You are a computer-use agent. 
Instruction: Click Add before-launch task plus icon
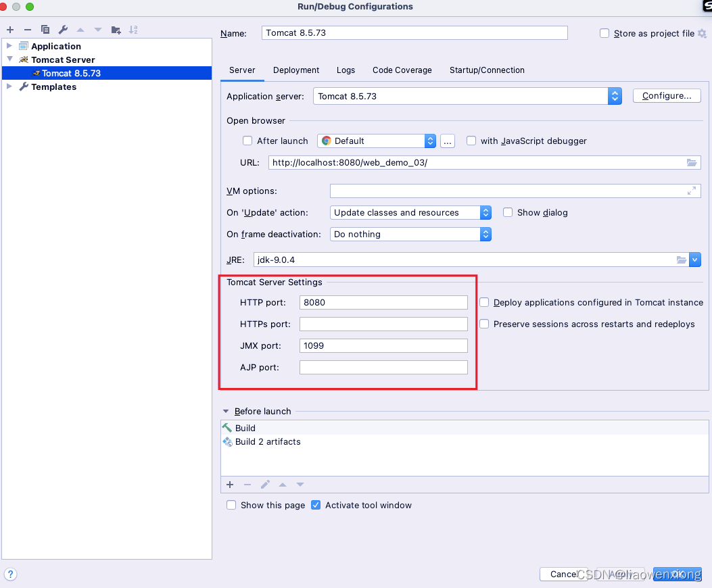(x=230, y=485)
